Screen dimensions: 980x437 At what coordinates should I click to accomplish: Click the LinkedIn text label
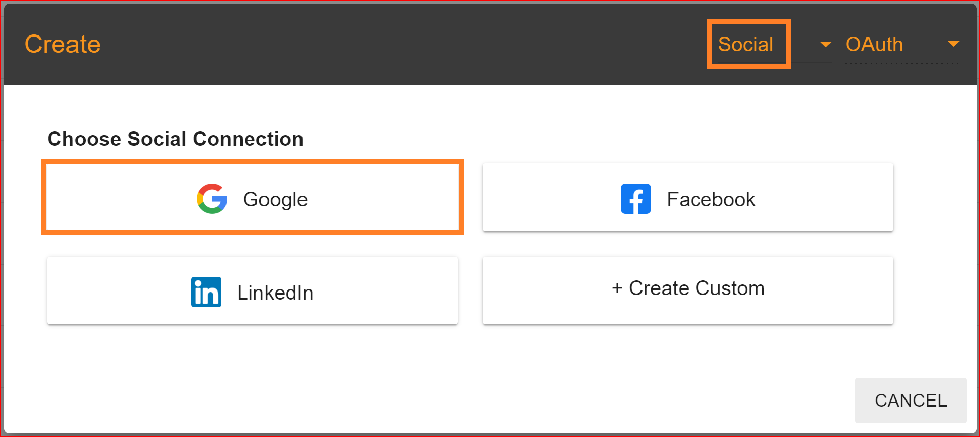click(x=275, y=293)
